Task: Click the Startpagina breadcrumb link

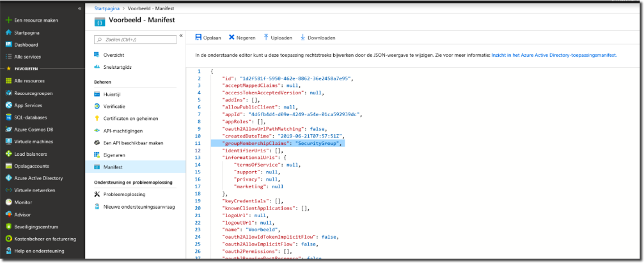Action: [x=106, y=9]
